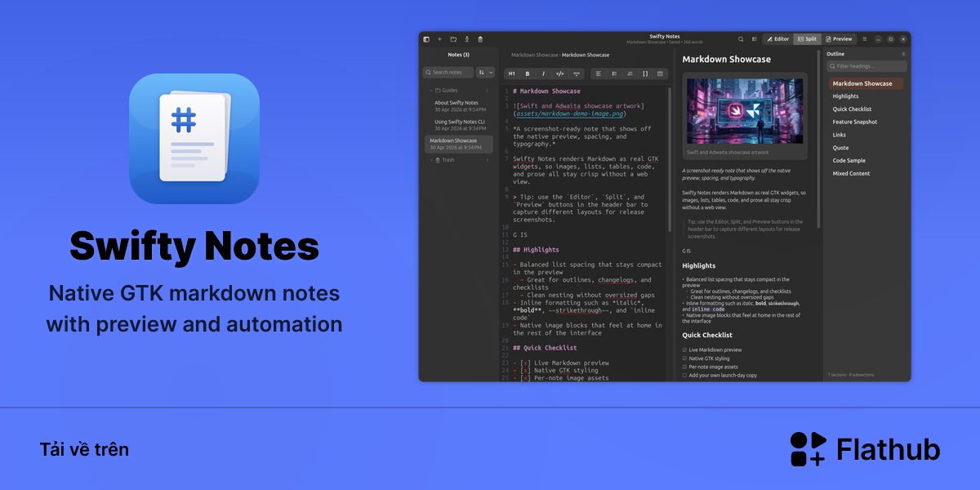Collapse the Guides folder chevron
This screenshot has height=490, width=980.
coord(430,91)
